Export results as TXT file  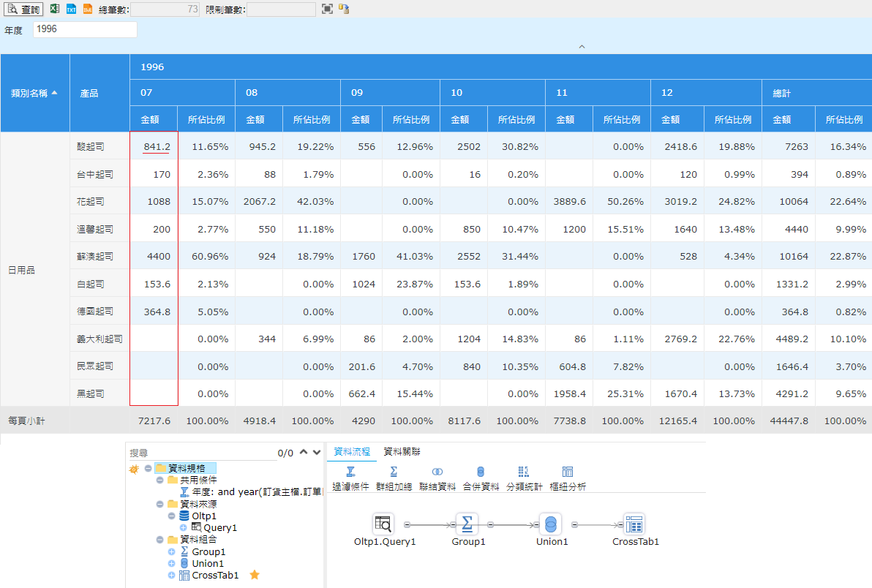click(x=71, y=9)
